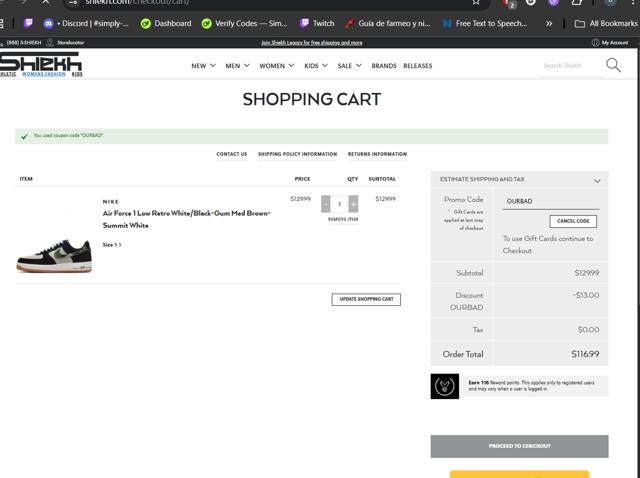Click the rewards points badge icon

pos(444,386)
